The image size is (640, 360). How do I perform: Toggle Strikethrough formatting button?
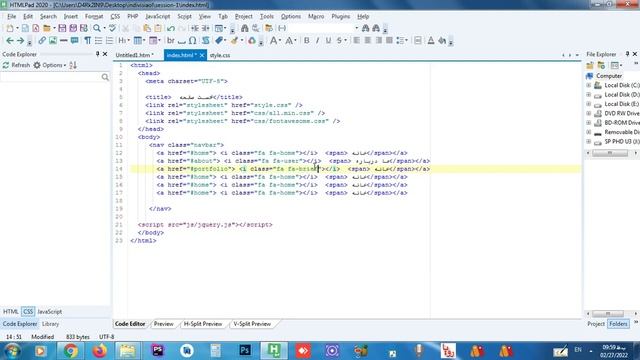tap(340, 40)
